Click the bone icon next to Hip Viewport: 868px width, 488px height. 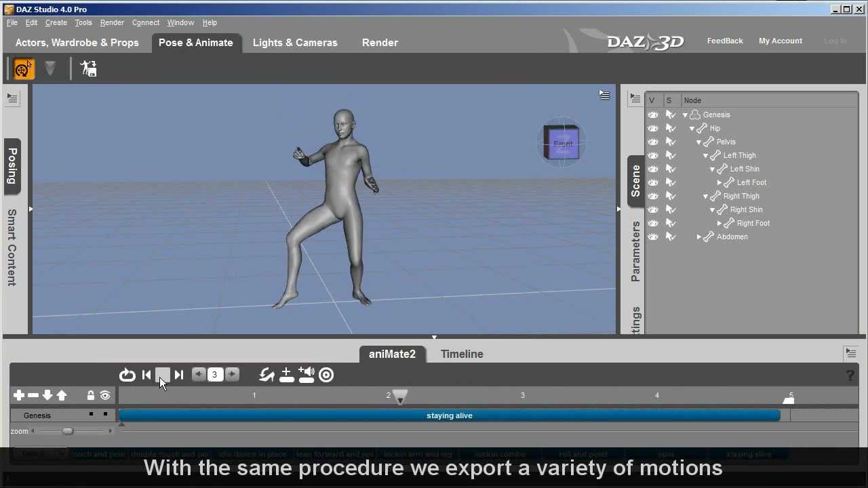click(x=702, y=128)
